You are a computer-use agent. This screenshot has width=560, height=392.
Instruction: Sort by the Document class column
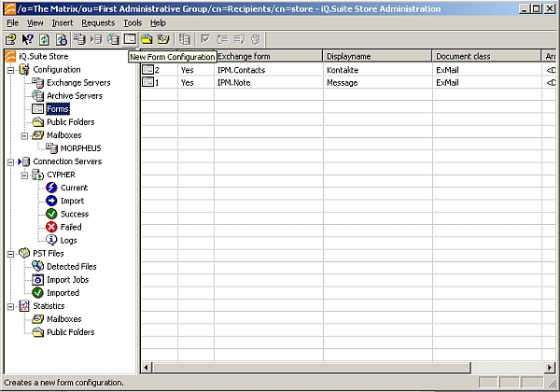click(485, 56)
